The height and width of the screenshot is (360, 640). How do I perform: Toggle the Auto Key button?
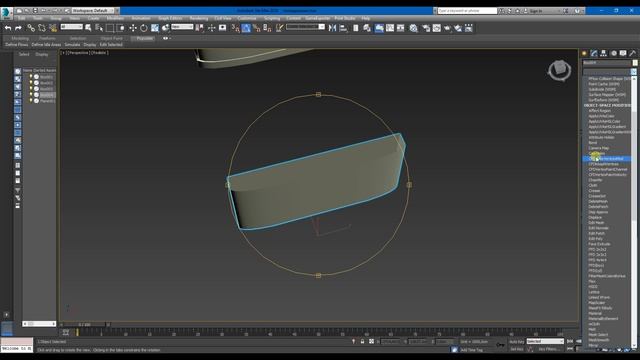pyautogui.click(x=517, y=341)
